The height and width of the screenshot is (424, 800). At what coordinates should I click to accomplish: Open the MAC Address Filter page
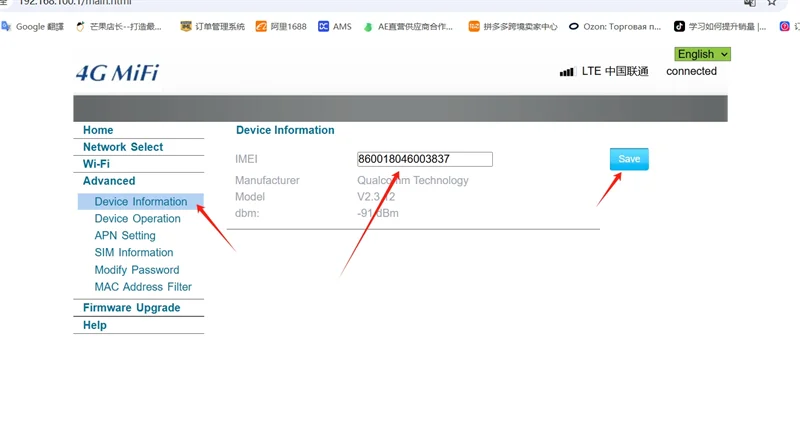coord(143,287)
